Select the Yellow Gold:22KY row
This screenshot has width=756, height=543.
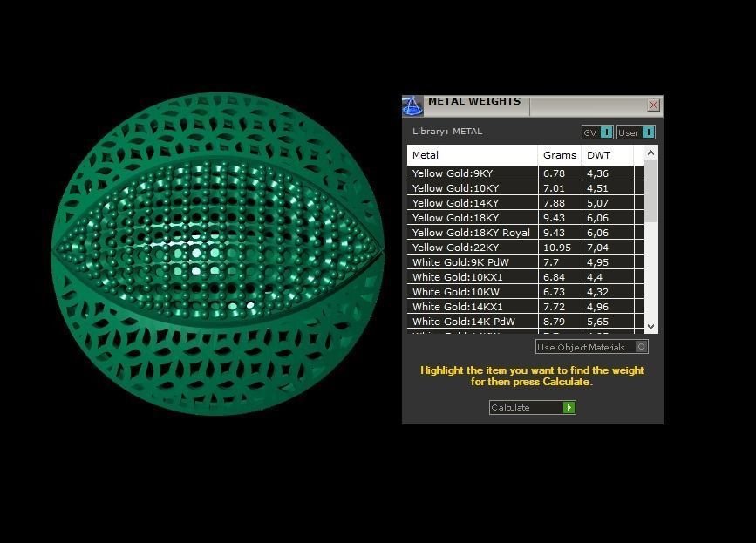coord(525,248)
